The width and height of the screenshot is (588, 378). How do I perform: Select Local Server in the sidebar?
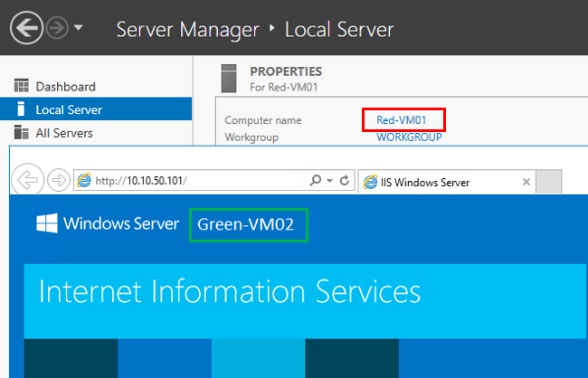coord(69,109)
